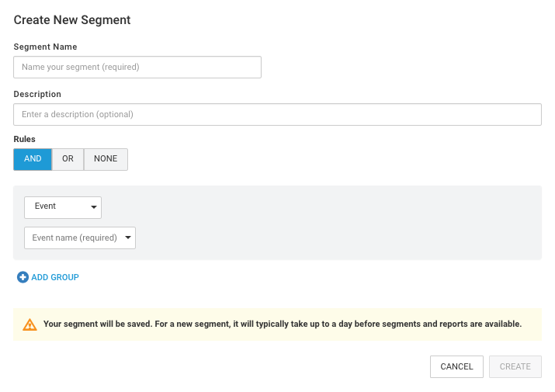Switch the rule operator to OR
The width and height of the screenshot is (555, 392).
coord(68,159)
